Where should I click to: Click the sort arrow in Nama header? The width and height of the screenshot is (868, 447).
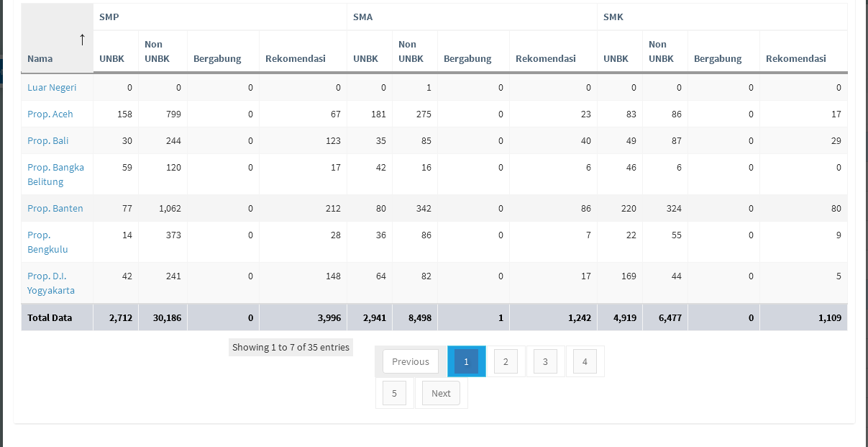click(82, 40)
